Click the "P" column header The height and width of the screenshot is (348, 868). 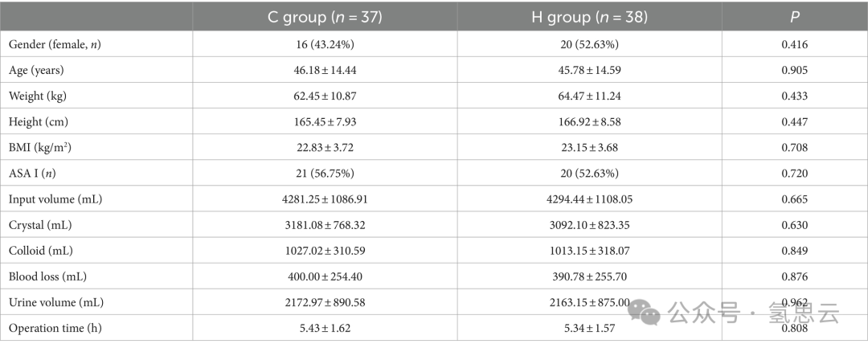[794, 17]
